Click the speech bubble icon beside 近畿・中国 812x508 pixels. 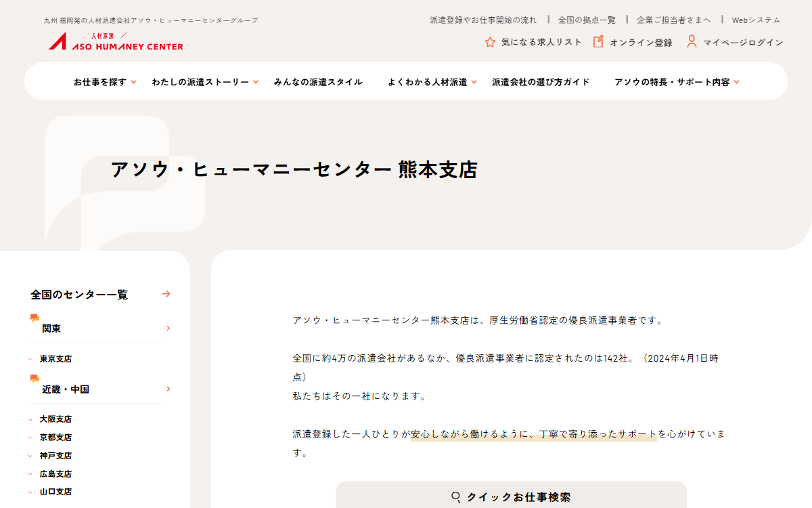(35, 379)
